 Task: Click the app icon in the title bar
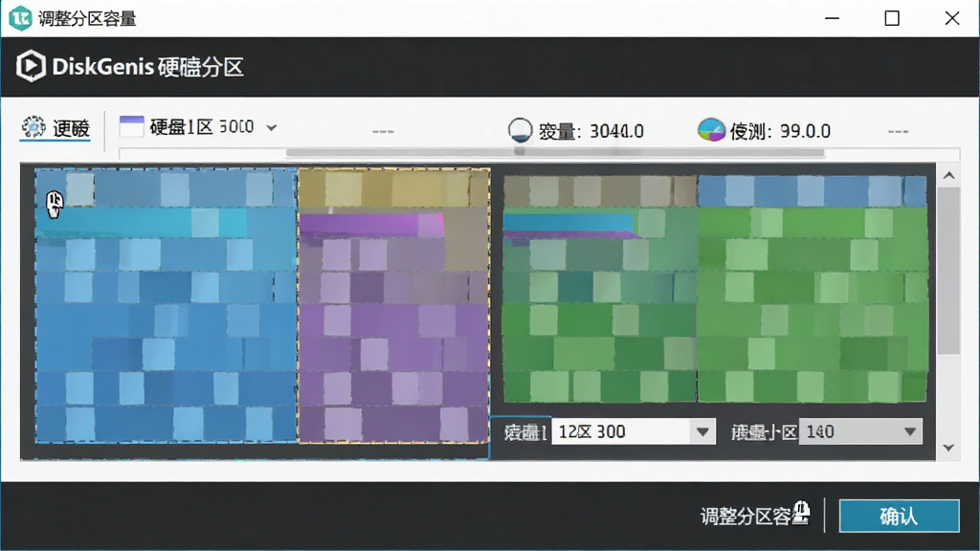[x=20, y=18]
